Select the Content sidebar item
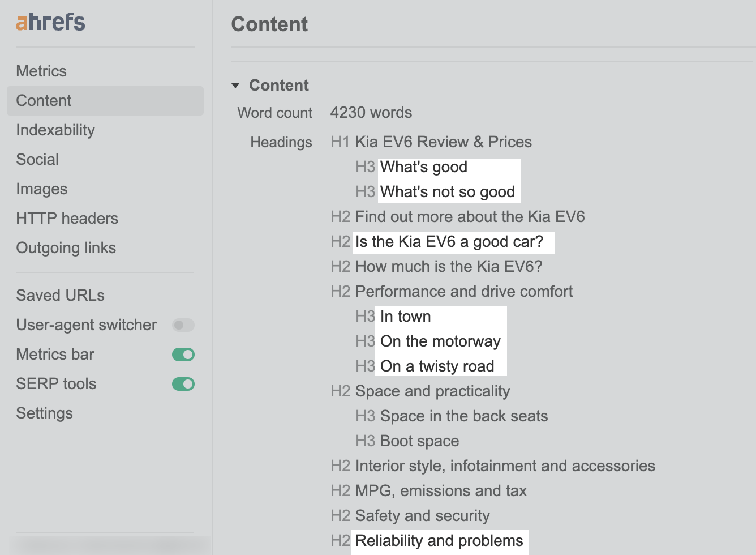The height and width of the screenshot is (555, 756). pos(44,101)
